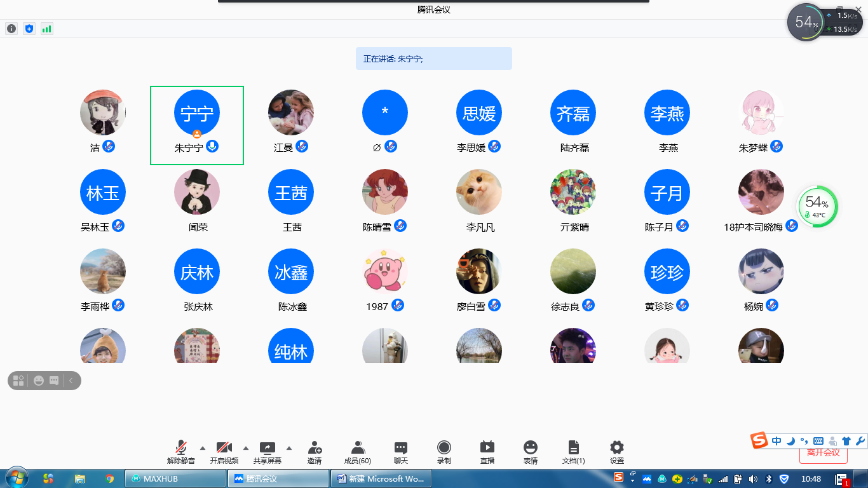Click the 10:48 taskbar clock
The image size is (868, 488).
coord(811,478)
